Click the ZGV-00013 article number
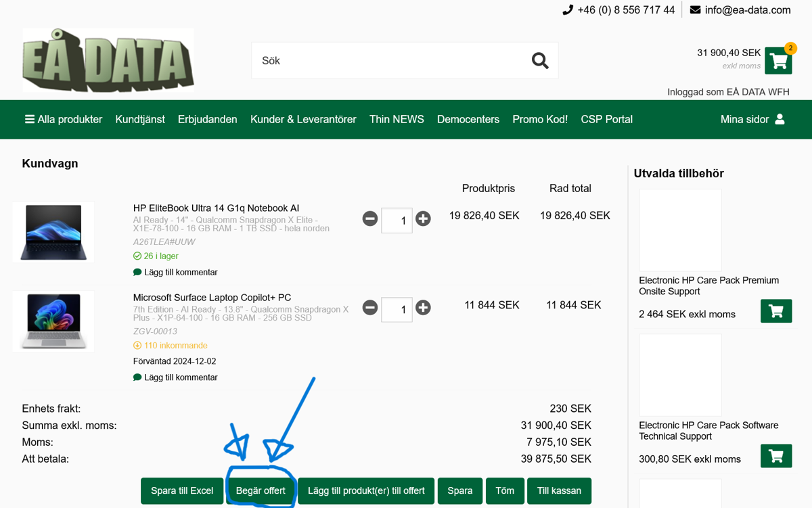The image size is (812, 508). point(155,331)
